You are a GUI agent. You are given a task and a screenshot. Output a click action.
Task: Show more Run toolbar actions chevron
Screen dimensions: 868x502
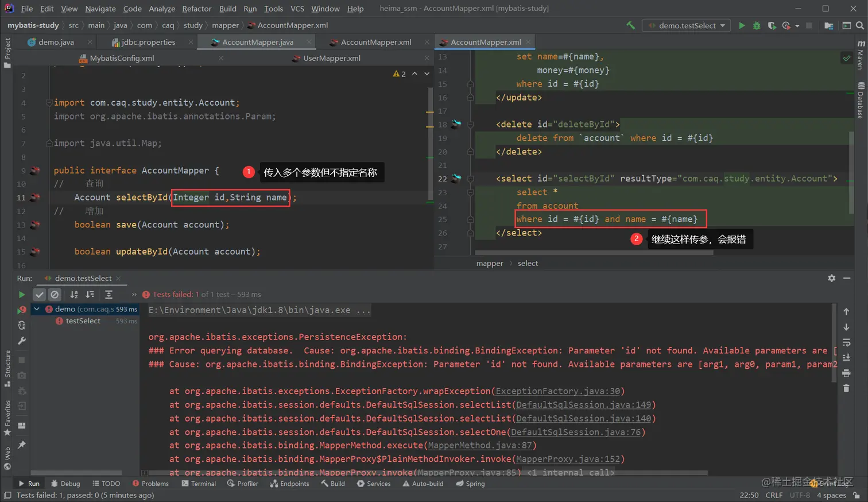134,295
